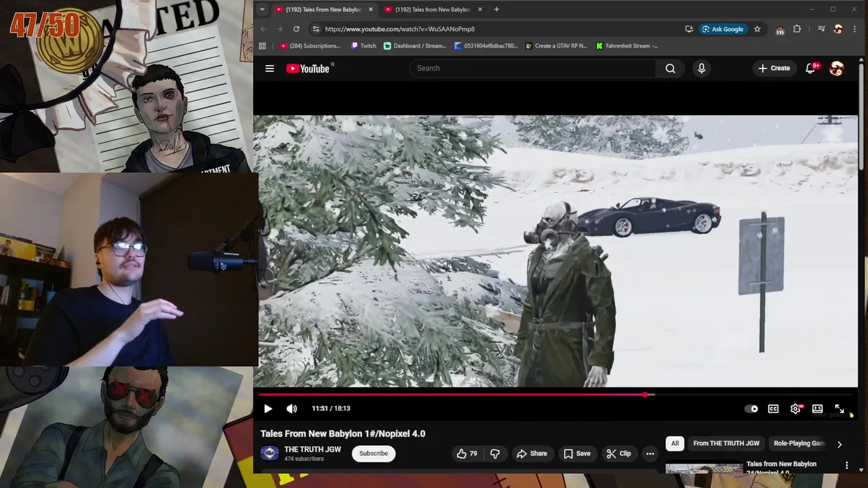Open the bookmarks apps grid icon
This screenshot has width=868, height=488.
(x=262, y=46)
